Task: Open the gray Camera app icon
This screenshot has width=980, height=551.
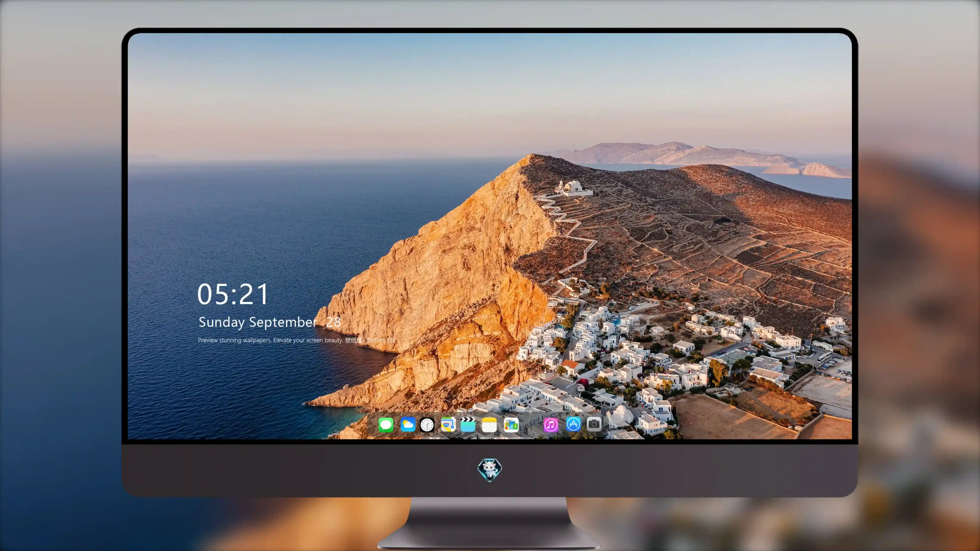Action: (x=594, y=424)
